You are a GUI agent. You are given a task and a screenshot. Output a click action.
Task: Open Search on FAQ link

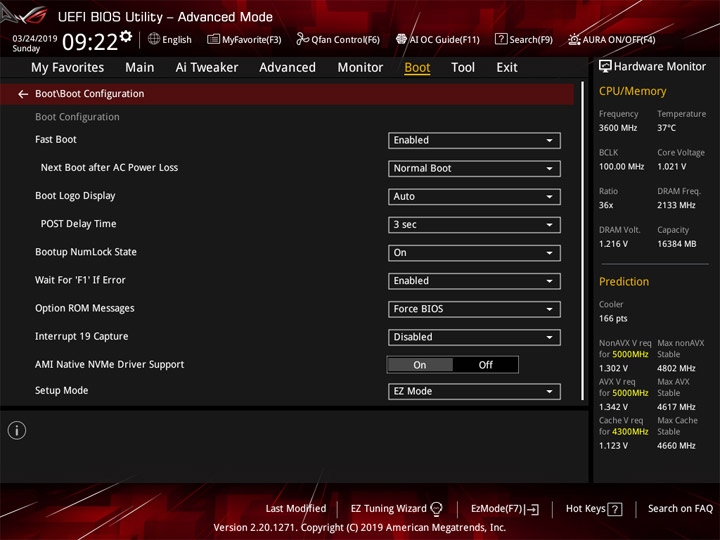point(680,508)
